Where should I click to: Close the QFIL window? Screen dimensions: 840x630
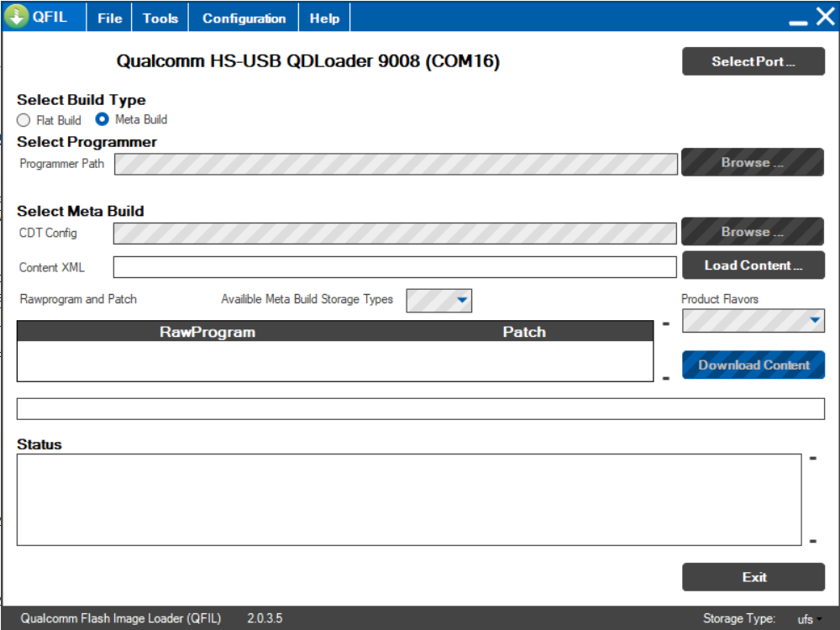pyautogui.click(x=826, y=17)
